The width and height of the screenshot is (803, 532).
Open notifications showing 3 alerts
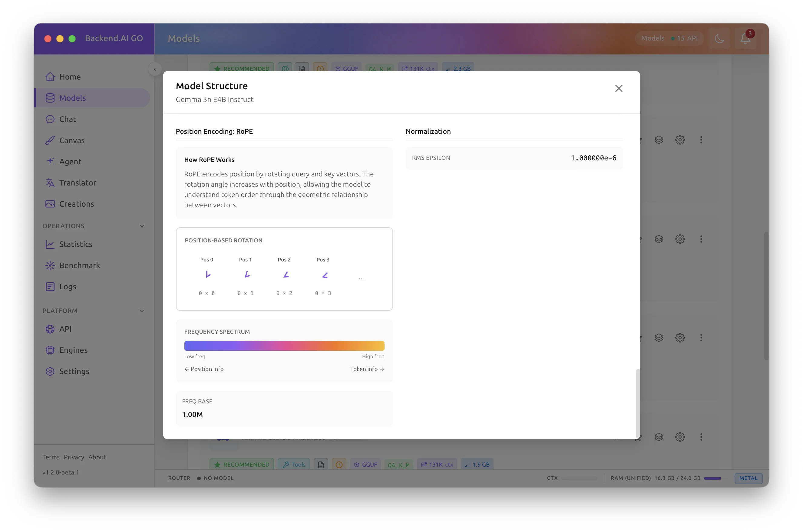pos(745,38)
